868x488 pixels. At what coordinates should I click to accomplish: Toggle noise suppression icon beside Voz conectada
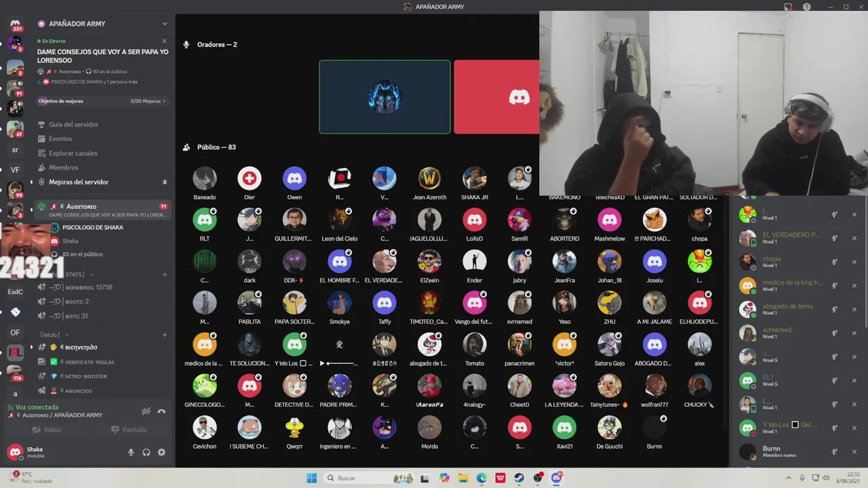point(146,411)
